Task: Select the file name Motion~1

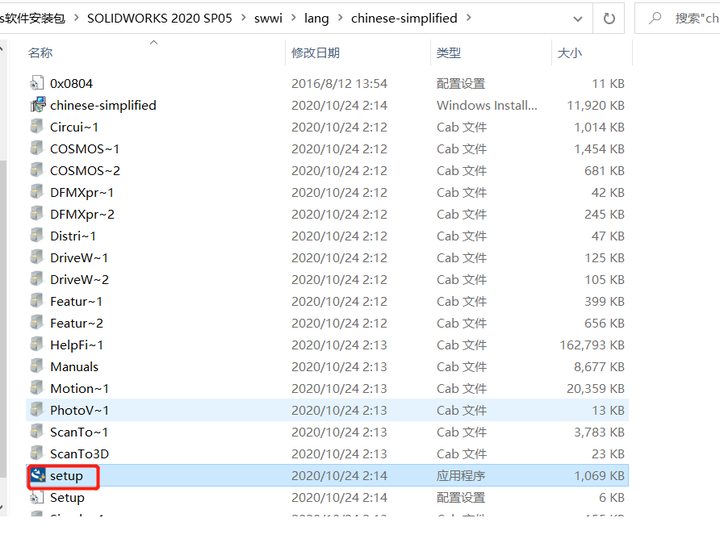Action: [79, 388]
